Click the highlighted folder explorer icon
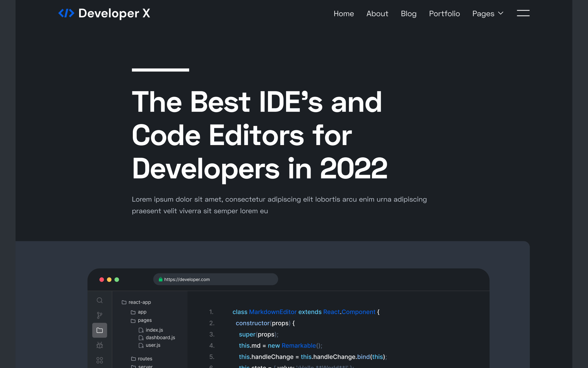 tap(100, 330)
